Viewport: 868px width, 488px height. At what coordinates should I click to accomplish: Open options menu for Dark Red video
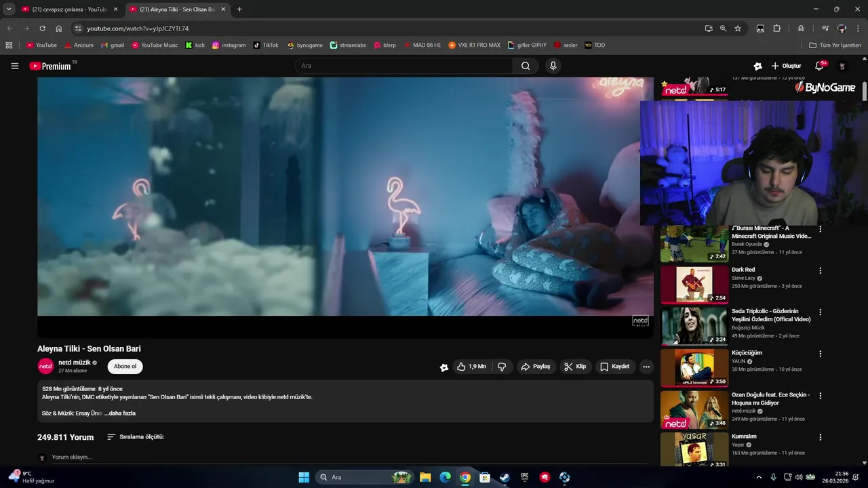point(820,270)
